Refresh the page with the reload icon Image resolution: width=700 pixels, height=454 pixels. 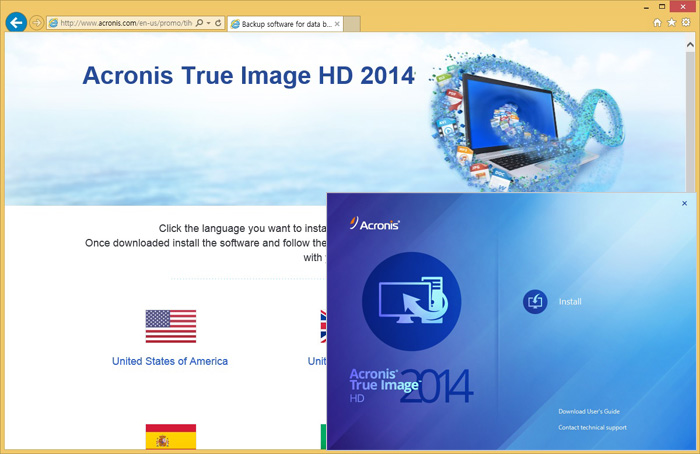(x=218, y=23)
